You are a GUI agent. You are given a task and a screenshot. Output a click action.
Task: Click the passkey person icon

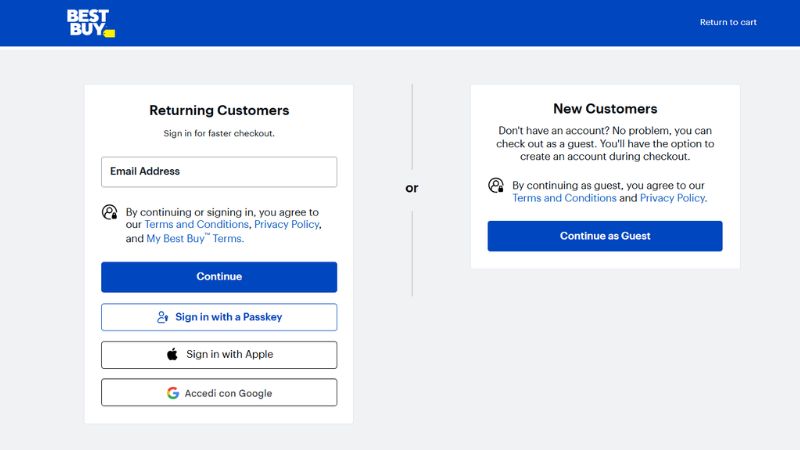162,317
